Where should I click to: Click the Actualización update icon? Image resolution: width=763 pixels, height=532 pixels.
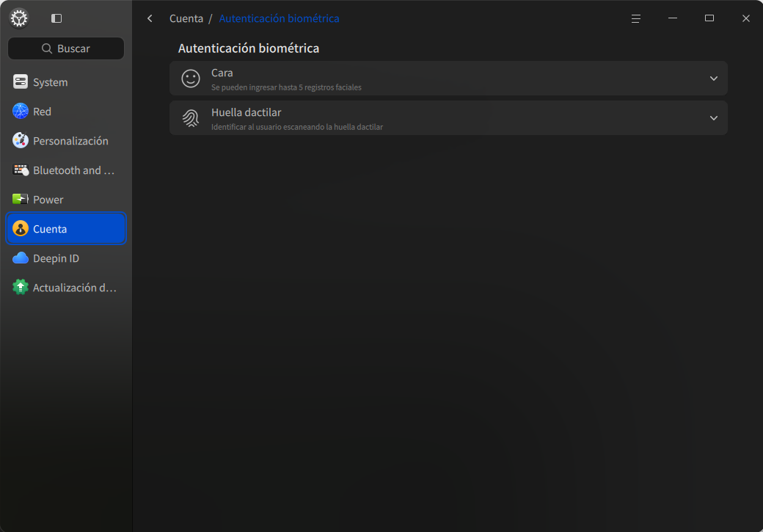click(21, 287)
